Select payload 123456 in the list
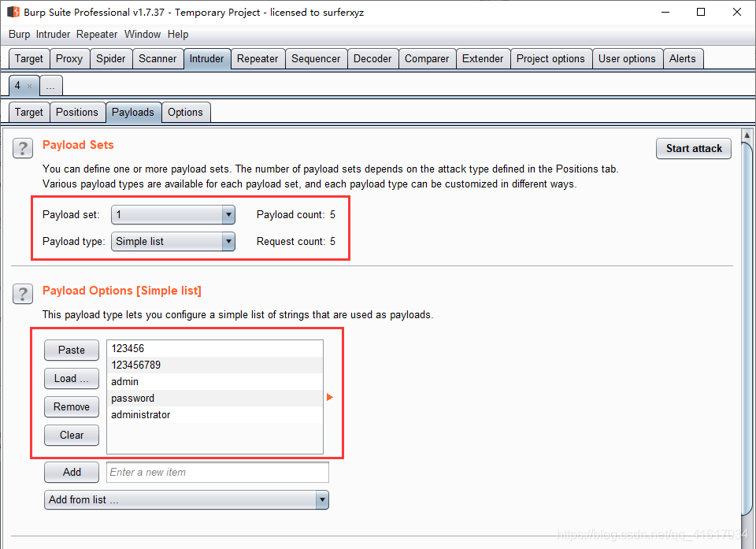This screenshot has height=549, width=756. pyautogui.click(x=214, y=348)
